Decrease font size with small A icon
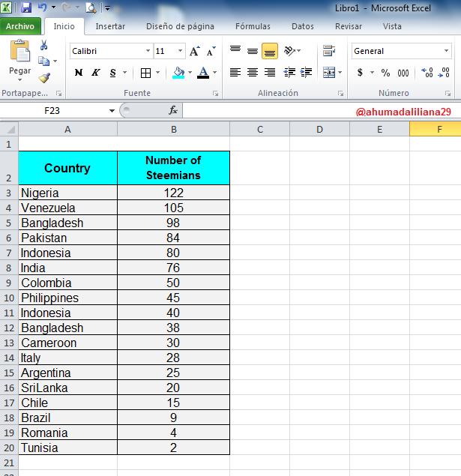461x476 pixels. pos(211,51)
